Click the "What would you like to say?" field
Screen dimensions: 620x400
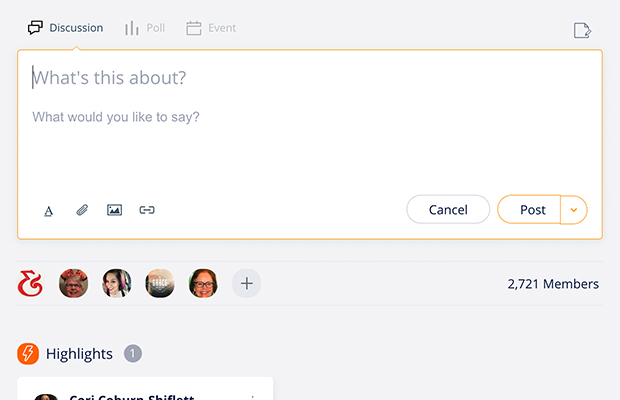tap(300, 117)
